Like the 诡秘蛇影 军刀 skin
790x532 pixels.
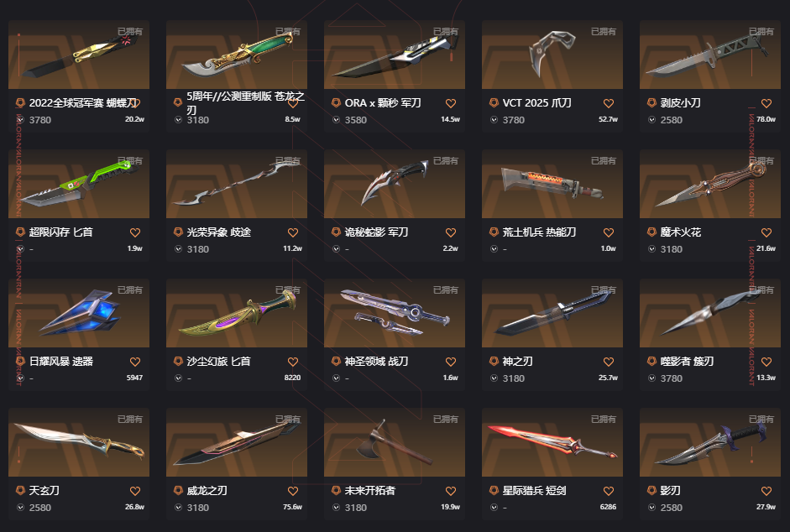tap(451, 232)
